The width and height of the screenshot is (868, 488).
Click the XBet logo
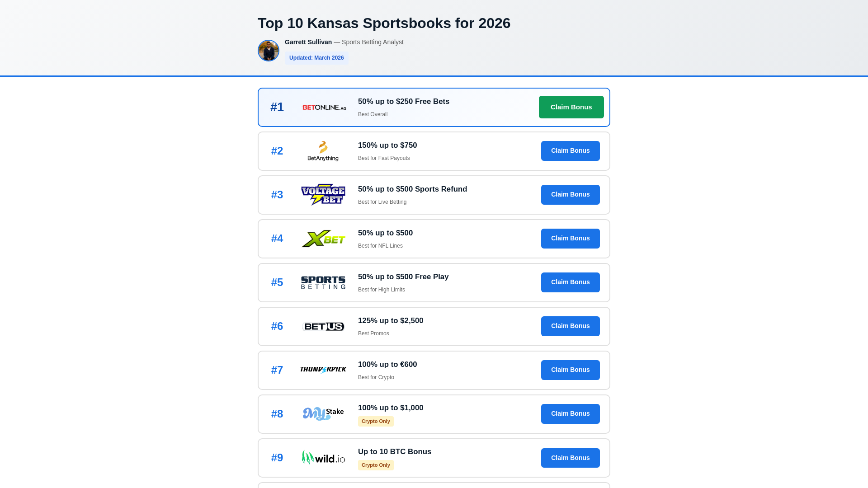tap(323, 239)
